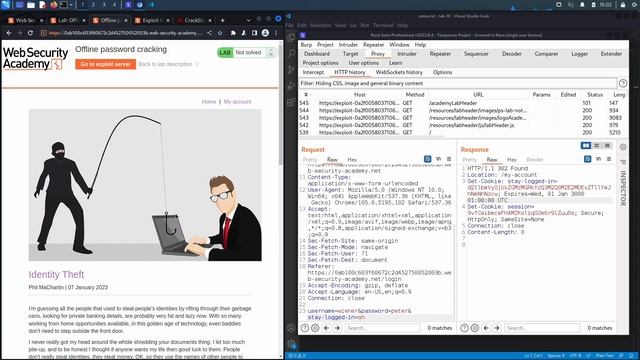Click the lock screen icon in panel
The image size is (640, 360).
click(x=623, y=5)
